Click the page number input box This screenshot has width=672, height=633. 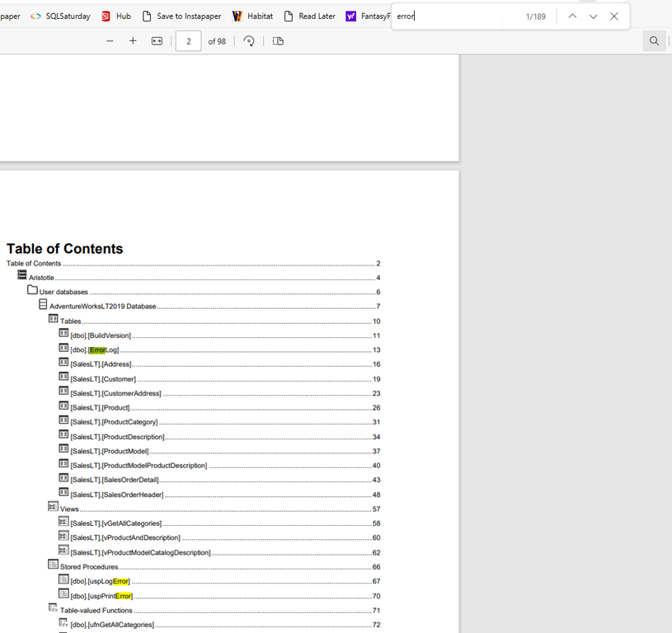coord(189,41)
